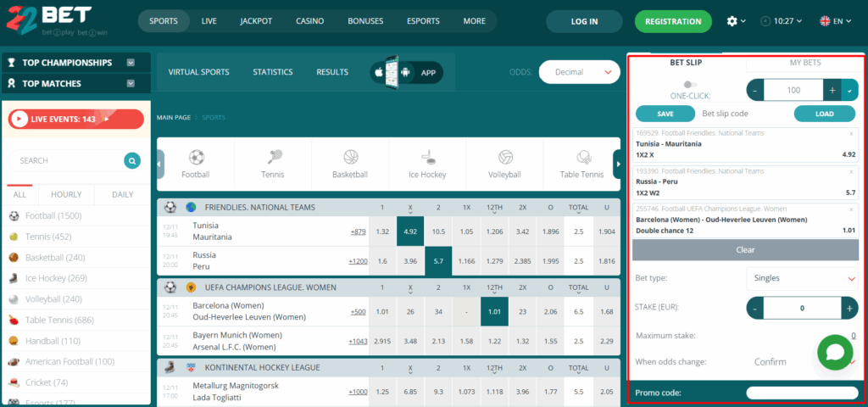Increase the stake with plus button

849,308
